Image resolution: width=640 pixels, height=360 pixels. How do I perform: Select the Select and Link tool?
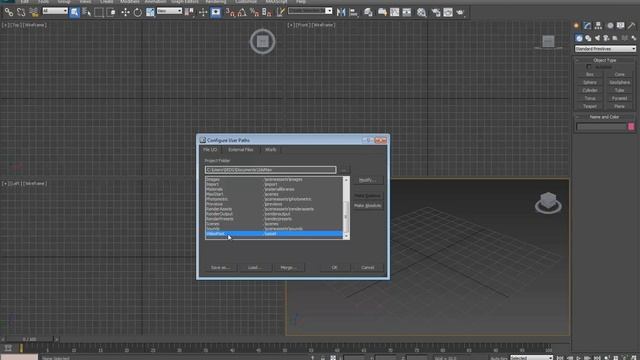(x=9, y=12)
